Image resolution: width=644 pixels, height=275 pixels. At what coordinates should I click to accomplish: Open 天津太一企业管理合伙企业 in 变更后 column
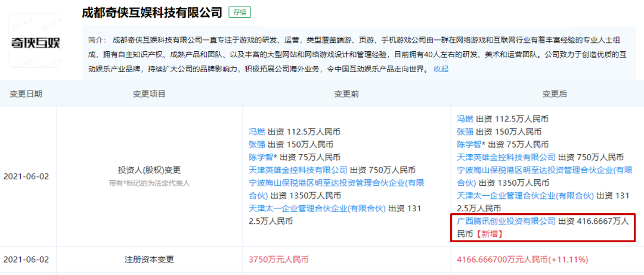[x=525, y=195]
